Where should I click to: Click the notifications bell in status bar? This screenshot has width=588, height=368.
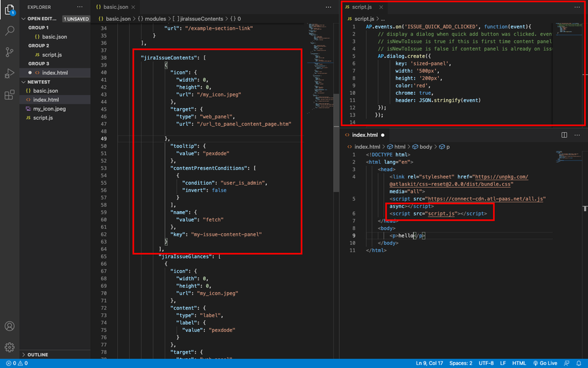[x=579, y=363]
